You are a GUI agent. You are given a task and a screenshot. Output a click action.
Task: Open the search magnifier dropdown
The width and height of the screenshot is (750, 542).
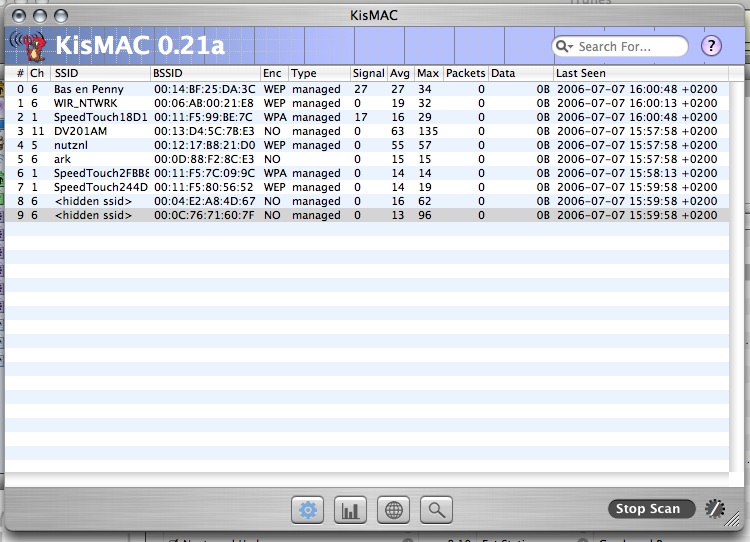(564, 46)
